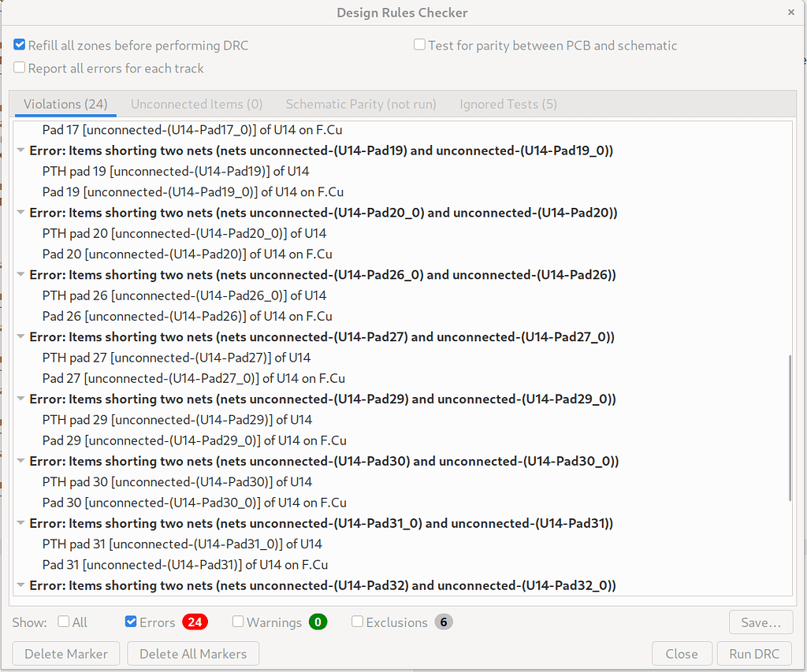The image size is (807, 672).
Task: Click the red Errors count badge
Action: pos(194,622)
